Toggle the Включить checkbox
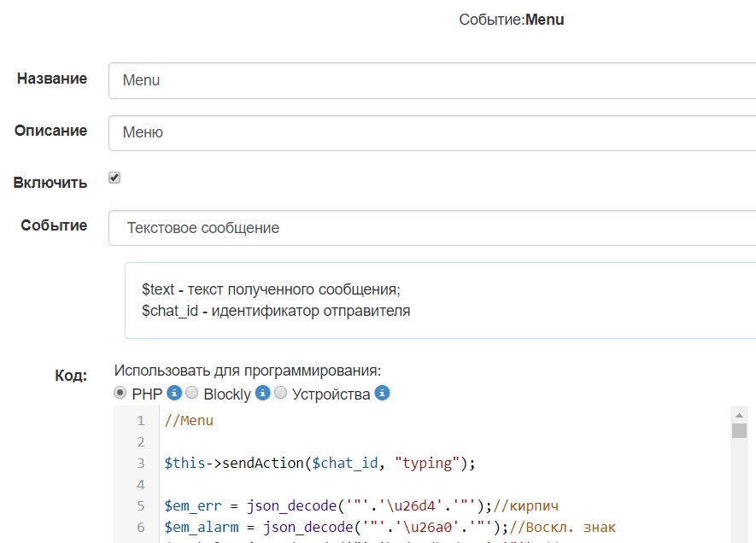Screen dimensions: 756x543 [114, 178]
